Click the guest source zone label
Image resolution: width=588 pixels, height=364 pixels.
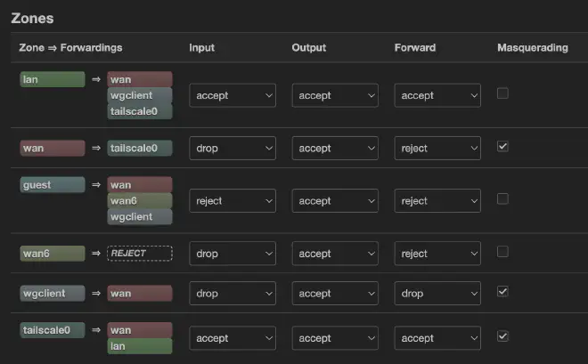click(x=52, y=185)
